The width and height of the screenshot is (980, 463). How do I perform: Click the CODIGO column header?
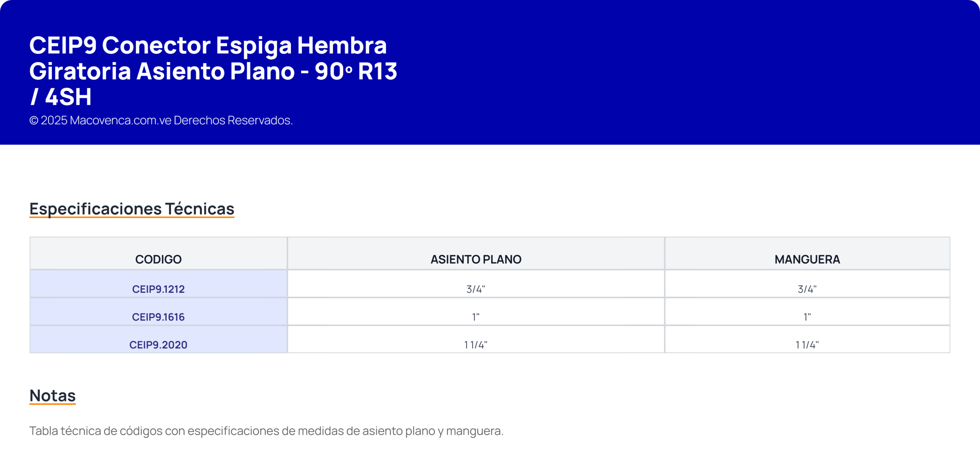158,259
